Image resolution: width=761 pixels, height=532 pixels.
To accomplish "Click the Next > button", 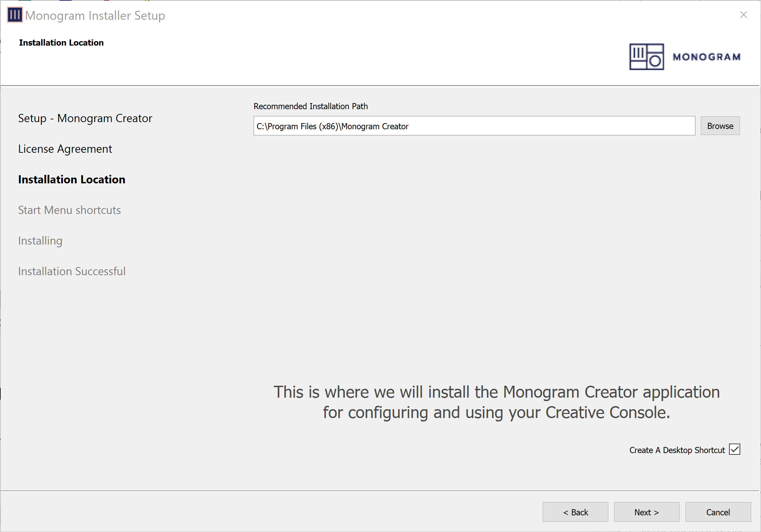I will point(646,512).
